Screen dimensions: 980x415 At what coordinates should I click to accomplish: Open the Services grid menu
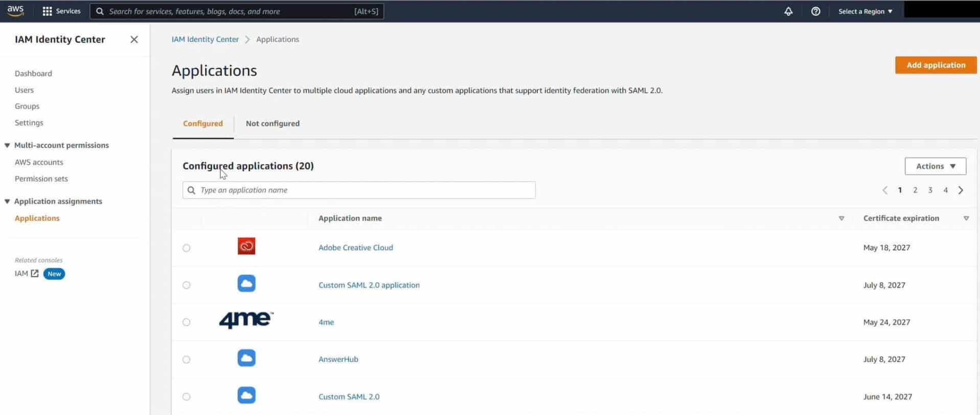click(61, 11)
